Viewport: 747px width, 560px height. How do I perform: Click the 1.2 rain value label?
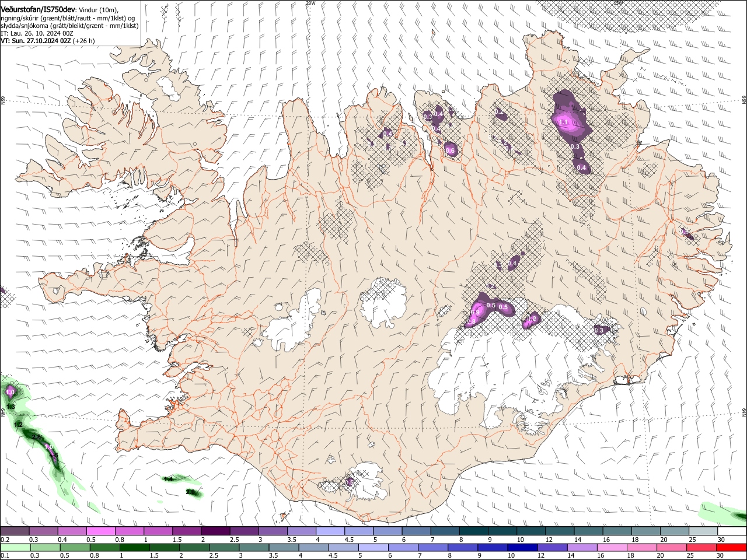pos(18,425)
